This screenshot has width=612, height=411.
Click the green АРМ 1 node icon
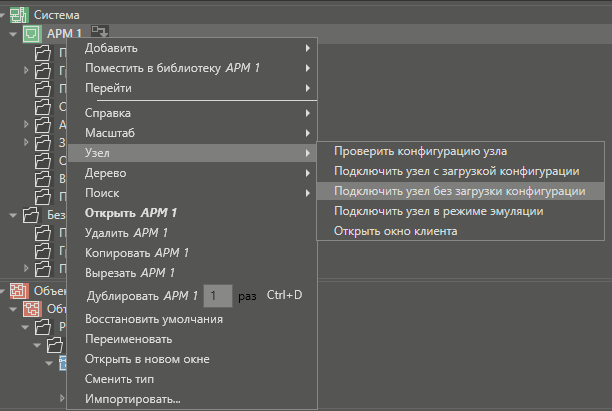[31, 34]
